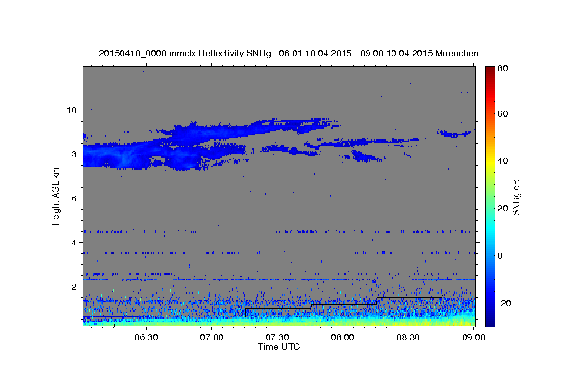
Task: Click the colorbar value 60
Action: click(502, 114)
